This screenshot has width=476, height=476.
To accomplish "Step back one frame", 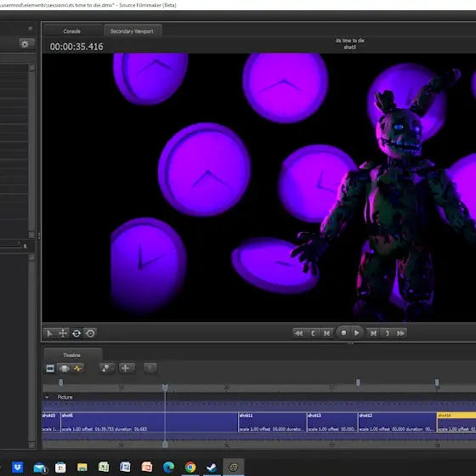I will pos(326,333).
